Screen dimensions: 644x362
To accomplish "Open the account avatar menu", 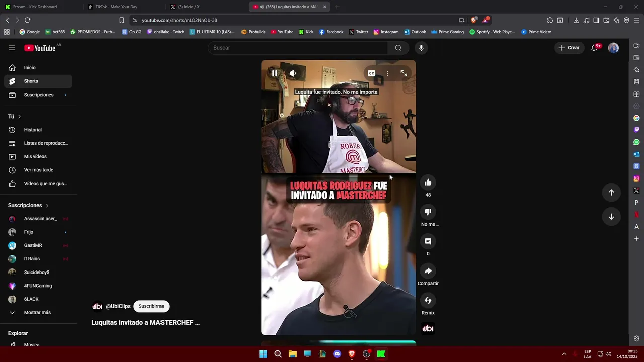I will (x=613, y=48).
